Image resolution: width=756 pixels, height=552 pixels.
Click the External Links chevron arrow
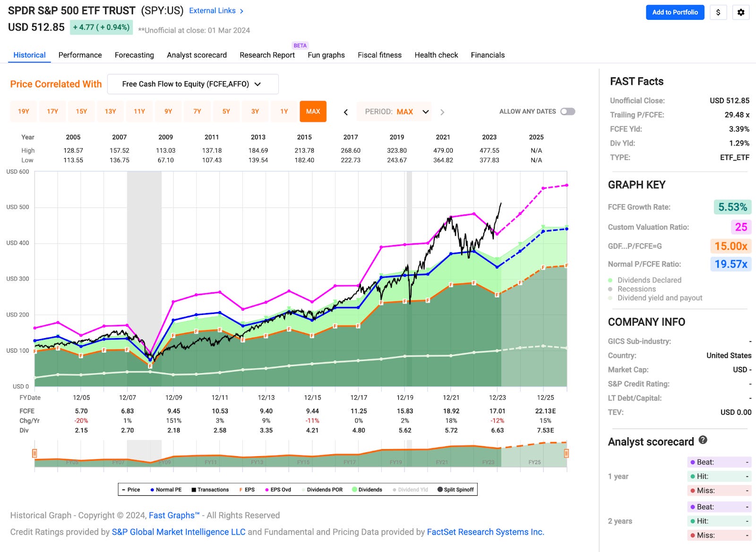pos(241,11)
